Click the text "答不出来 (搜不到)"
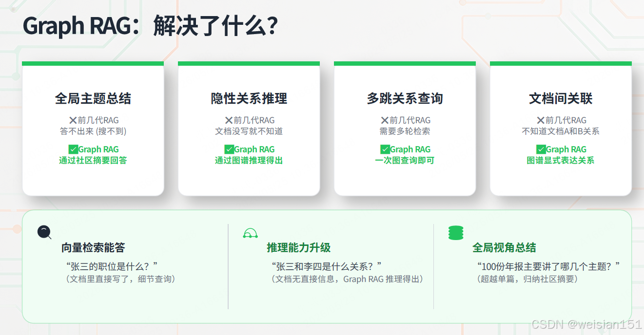 pos(93,131)
